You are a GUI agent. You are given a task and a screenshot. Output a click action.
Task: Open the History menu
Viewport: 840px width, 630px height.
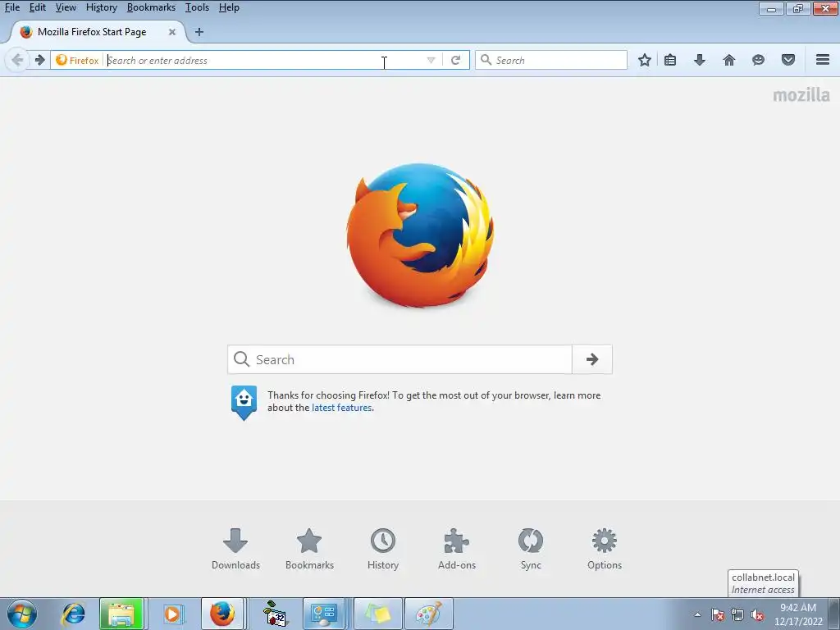click(x=101, y=7)
